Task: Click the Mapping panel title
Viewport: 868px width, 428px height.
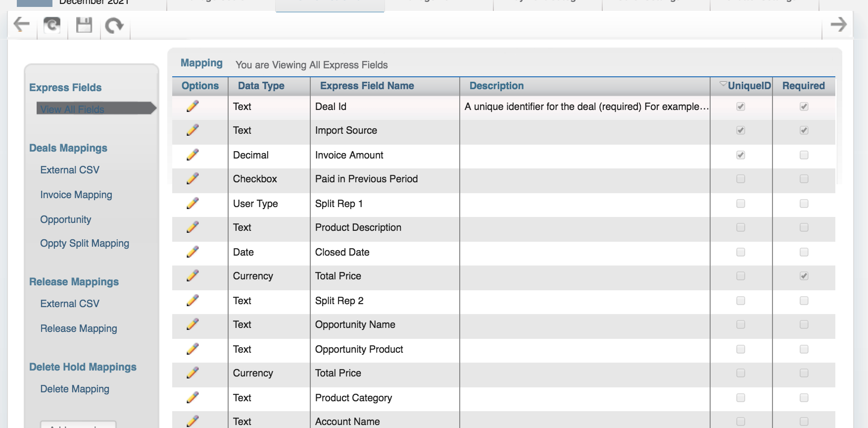Action: coord(201,63)
